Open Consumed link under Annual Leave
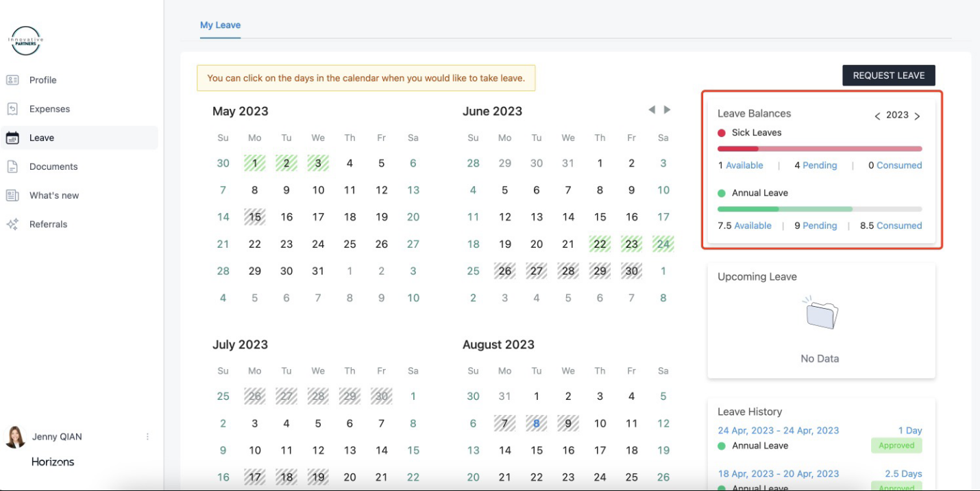This screenshot has height=491, width=980. (x=898, y=225)
